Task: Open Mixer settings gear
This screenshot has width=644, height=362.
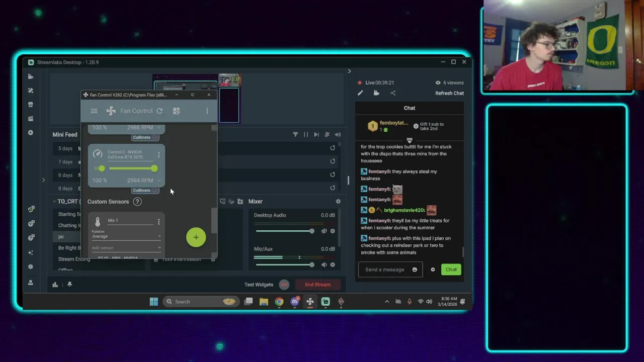Action: pos(338,202)
